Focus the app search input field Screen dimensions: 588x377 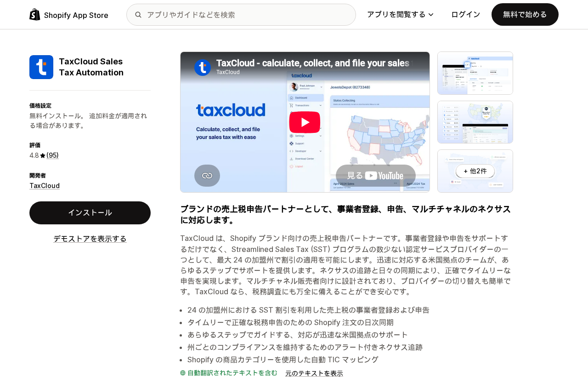click(241, 15)
